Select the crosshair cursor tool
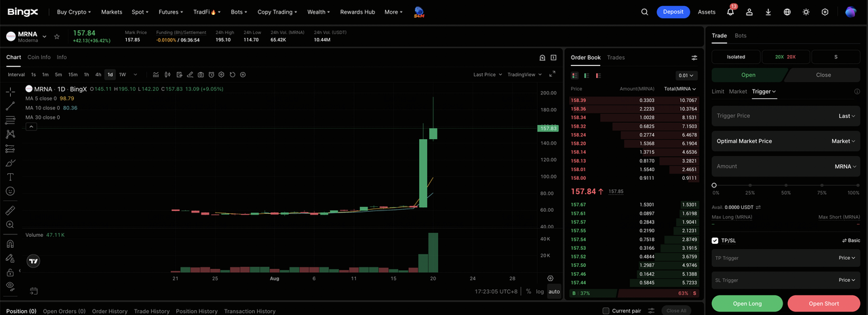The width and height of the screenshot is (868, 315). pyautogui.click(x=10, y=92)
